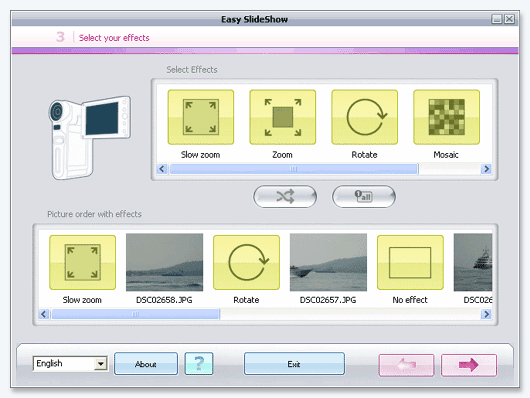Apply effect to all pictures button
The height and width of the screenshot is (398, 530).
coord(364,196)
